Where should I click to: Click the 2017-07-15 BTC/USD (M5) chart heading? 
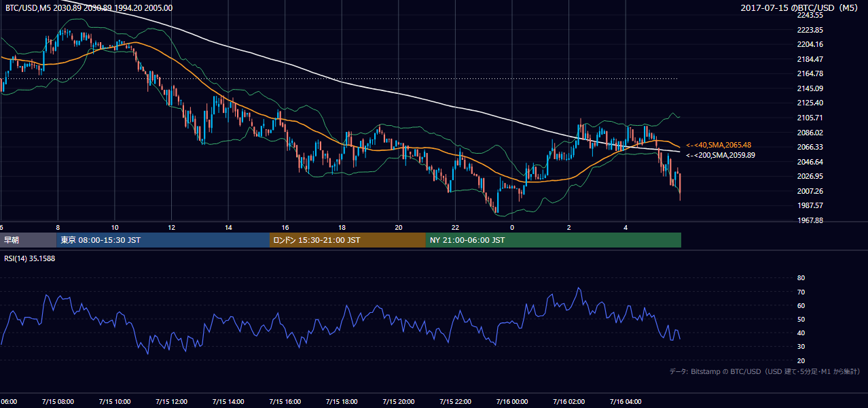tap(800, 8)
